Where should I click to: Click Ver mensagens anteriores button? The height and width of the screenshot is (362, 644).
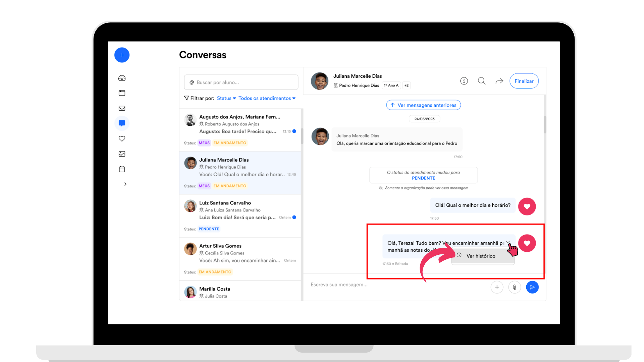click(423, 105)
